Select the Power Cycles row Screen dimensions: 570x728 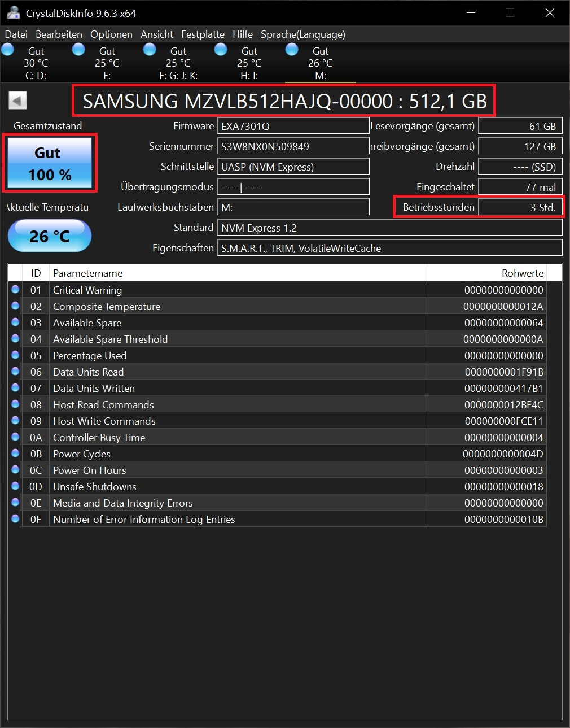(277, 454)
